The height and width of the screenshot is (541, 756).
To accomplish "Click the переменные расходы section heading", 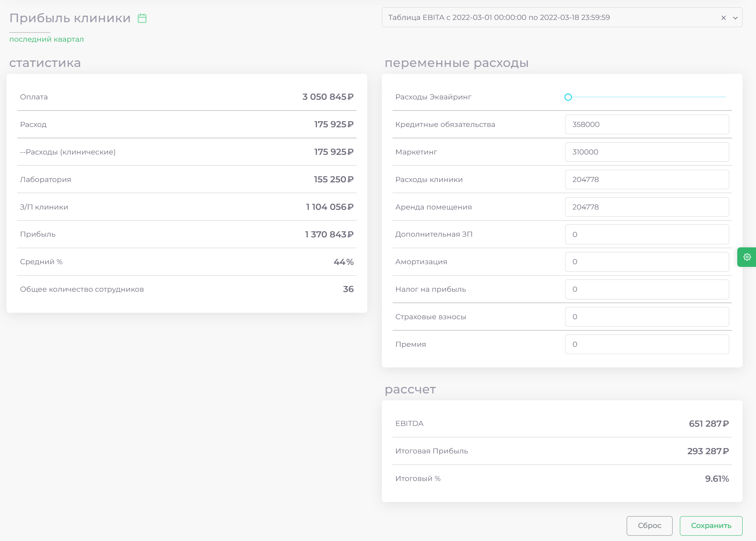I will click(456, 63).
